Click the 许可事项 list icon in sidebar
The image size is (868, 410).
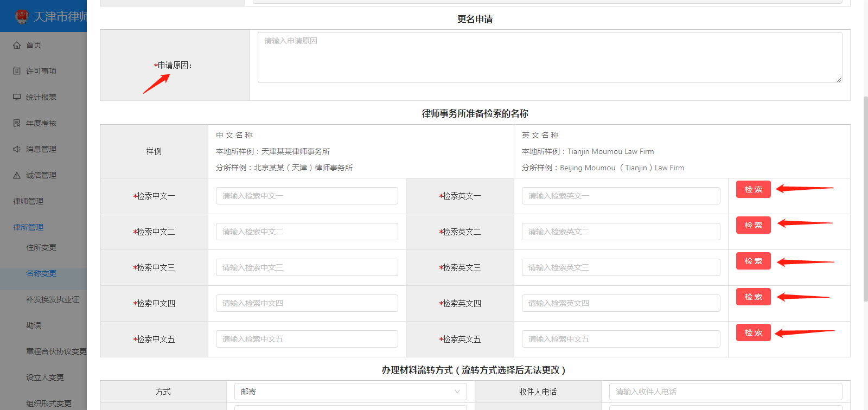point(17,71)
